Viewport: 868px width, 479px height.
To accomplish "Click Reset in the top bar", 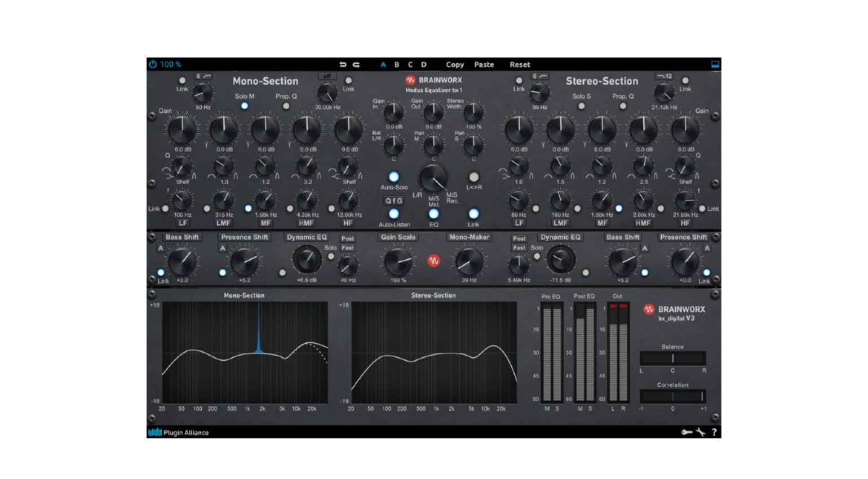I will click(x=520, y=65).
